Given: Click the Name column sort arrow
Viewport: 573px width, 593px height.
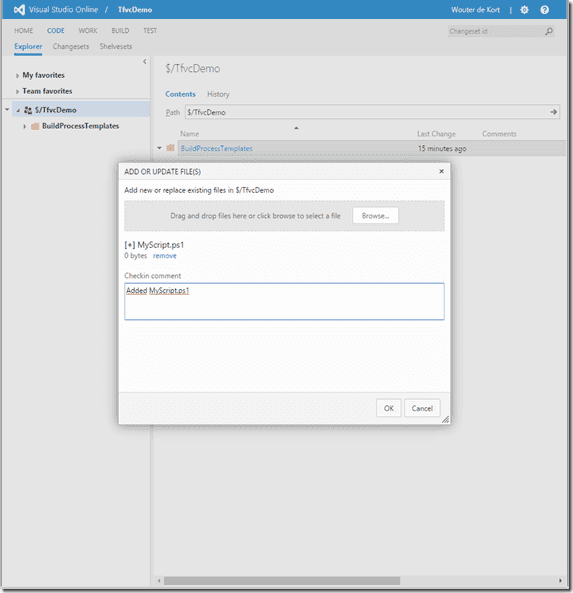Looking at the screenshot, I should [x=296, y=128].
